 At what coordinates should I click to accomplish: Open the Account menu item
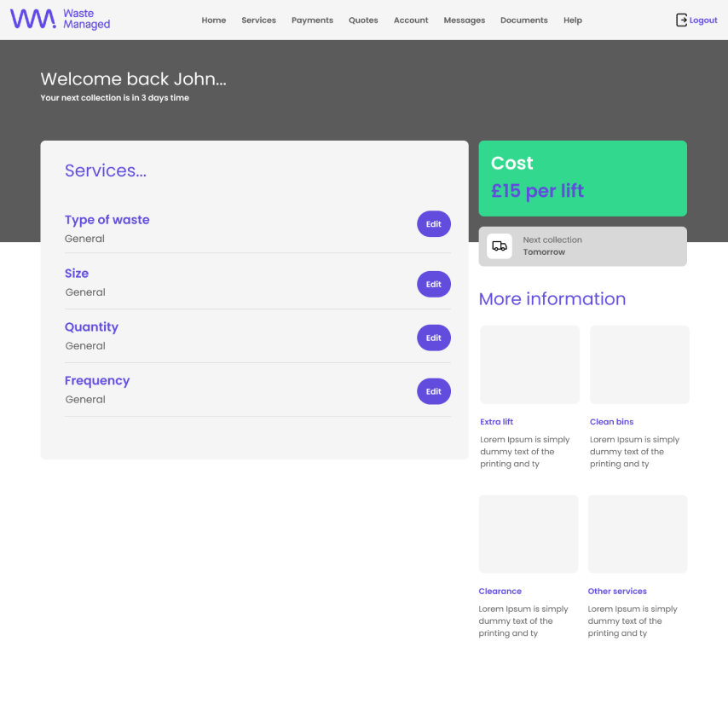click(x=411, y=20)
